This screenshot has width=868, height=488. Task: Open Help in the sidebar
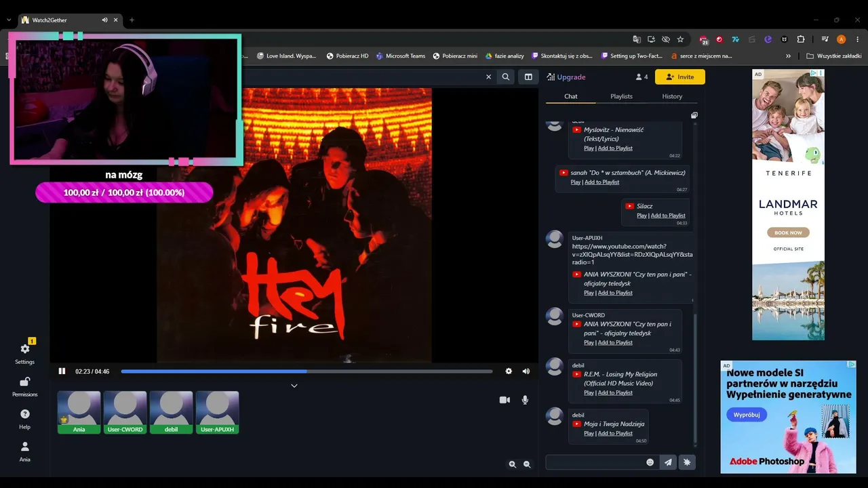[25, 418]
